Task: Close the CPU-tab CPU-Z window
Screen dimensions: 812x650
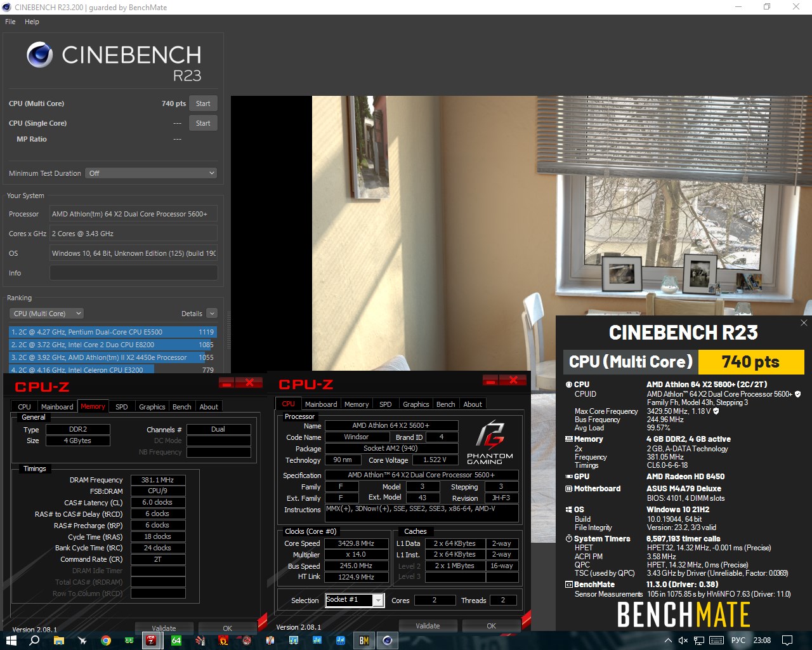Action: (x=513, y=380)
